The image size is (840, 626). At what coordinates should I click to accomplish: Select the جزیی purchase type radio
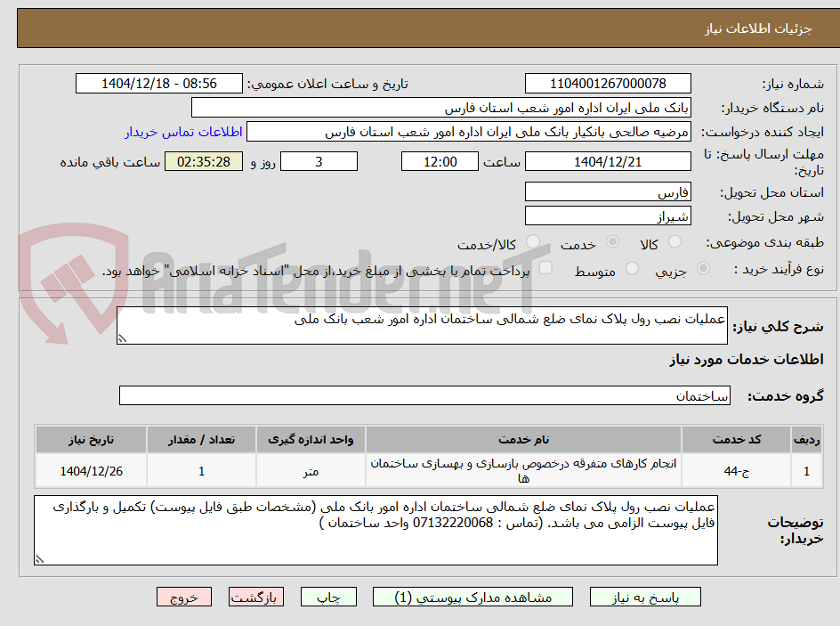[703, 268]
